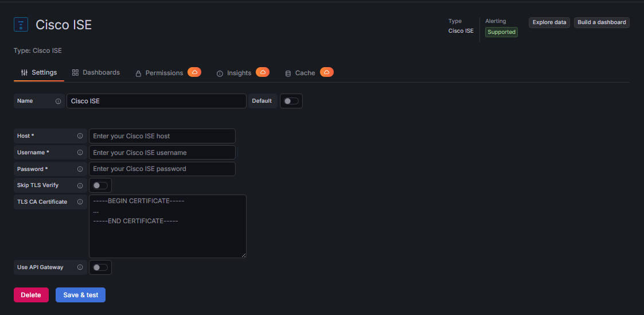Click the red Delete button
Screen dimensions: 644x315
(x=31, y=295)
